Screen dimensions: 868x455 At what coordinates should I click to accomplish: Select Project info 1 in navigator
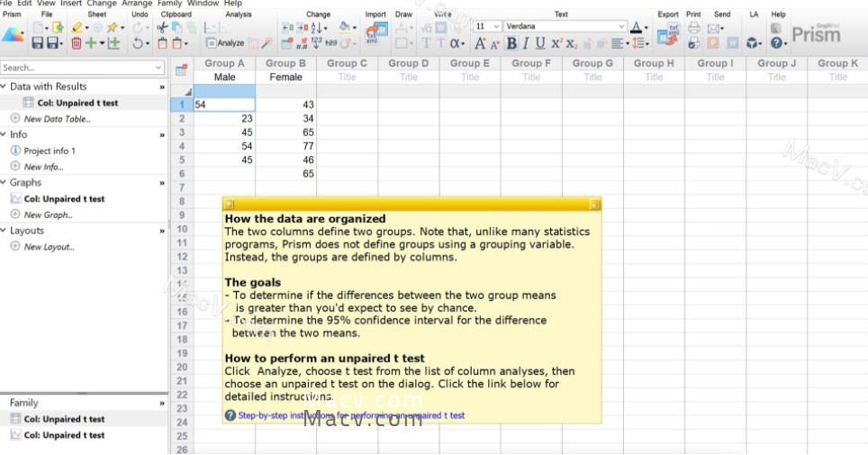50,150
